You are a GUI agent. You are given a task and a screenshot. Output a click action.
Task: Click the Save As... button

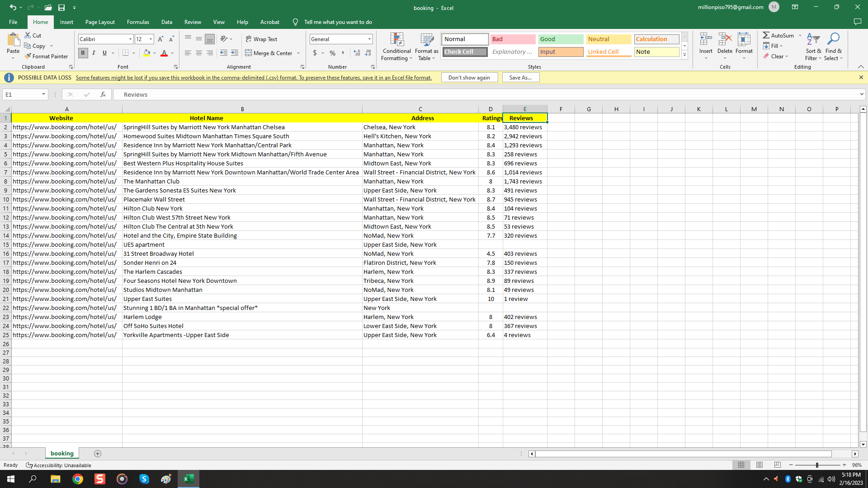tap(520, 78)
